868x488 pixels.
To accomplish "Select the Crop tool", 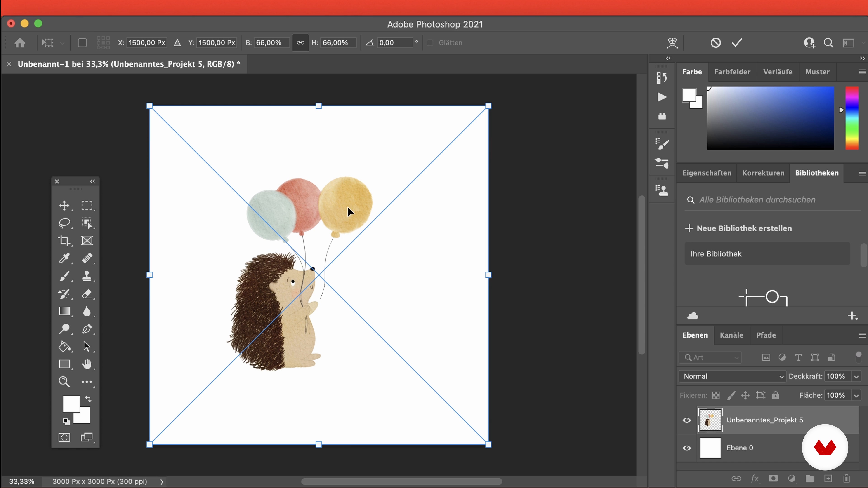I will [x=64, y=240].
